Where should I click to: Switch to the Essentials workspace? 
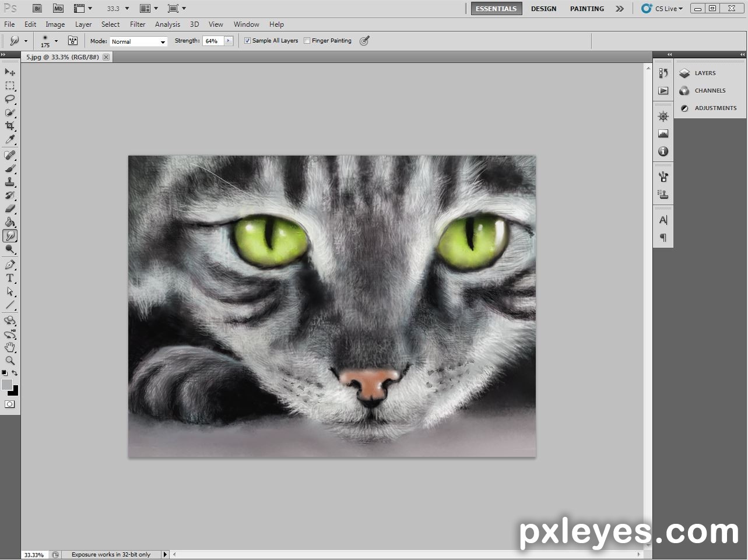[x=496, y=9]
